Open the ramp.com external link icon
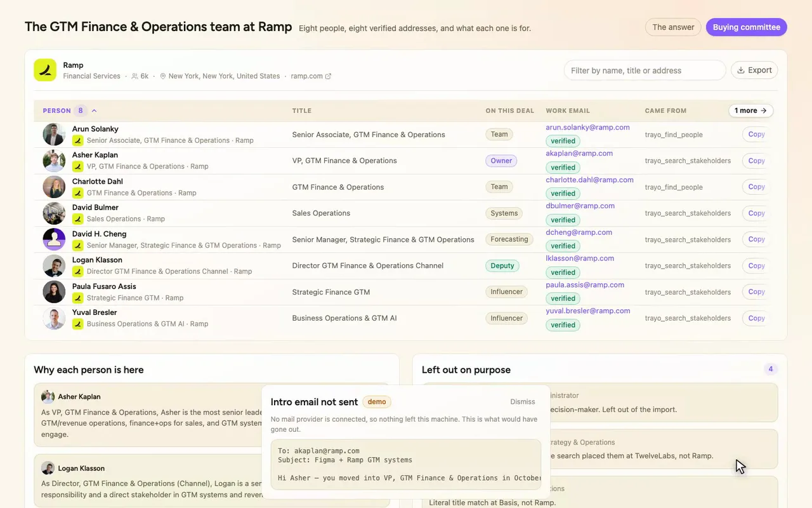 328,76
